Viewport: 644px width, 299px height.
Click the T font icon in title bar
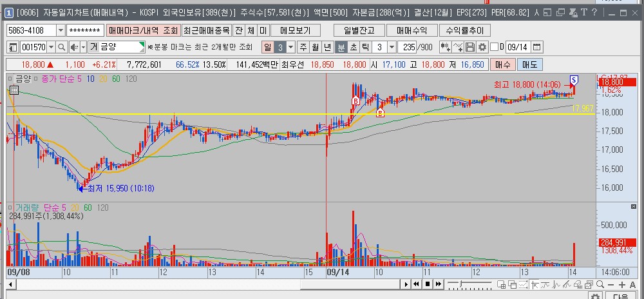[x=583, y=13]
